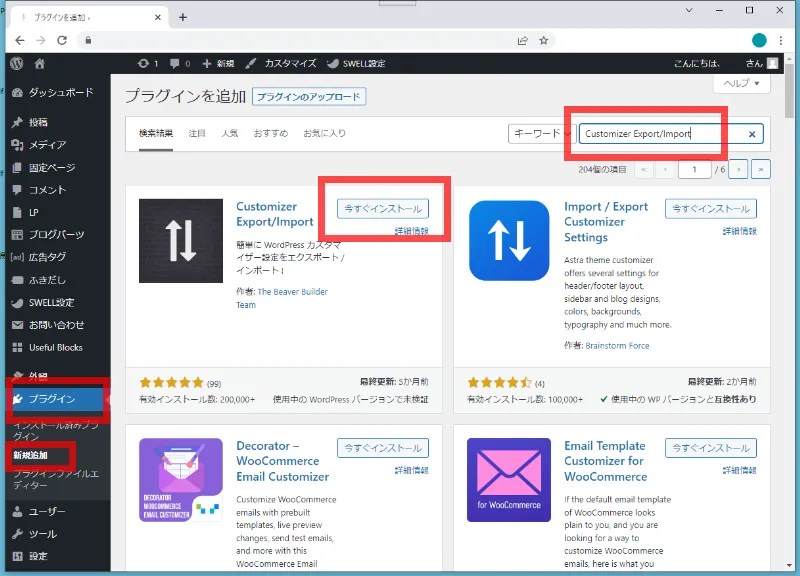Viewport: 800px width, 576px height.
Task: Select 新規追加 submenu item
Action: click(31, 455)
